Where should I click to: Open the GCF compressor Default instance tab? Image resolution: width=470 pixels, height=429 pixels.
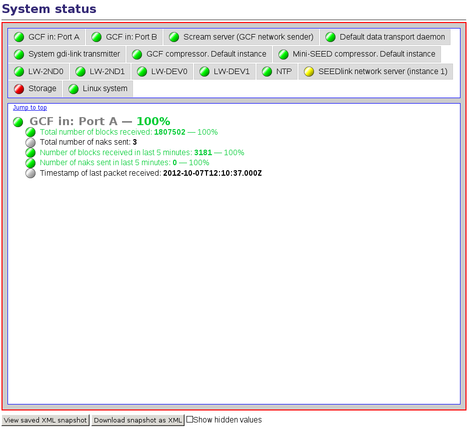199,54
